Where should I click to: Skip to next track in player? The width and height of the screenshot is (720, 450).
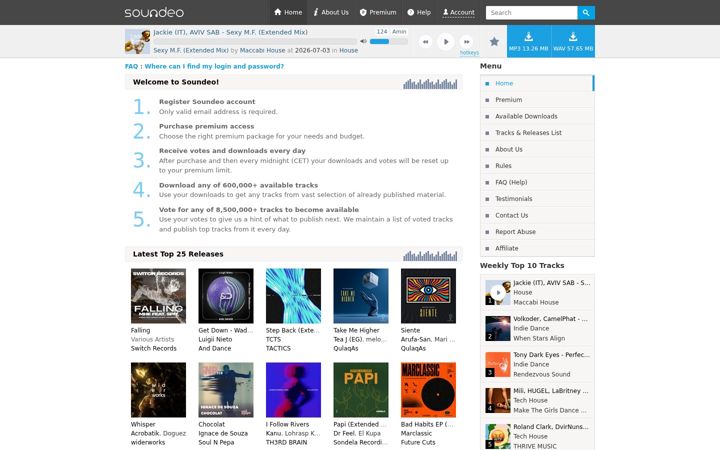coord(466,42)
